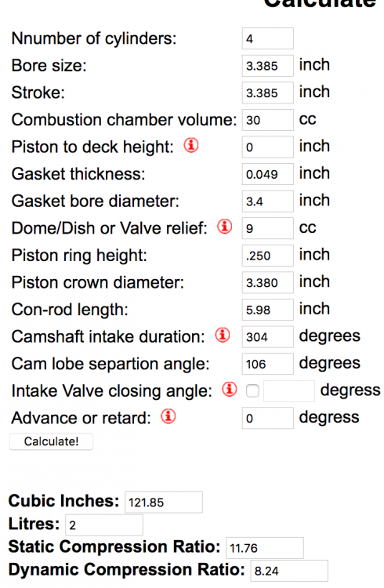
Task: Show info for Camshaft intake duration
Action: point(223,336)
